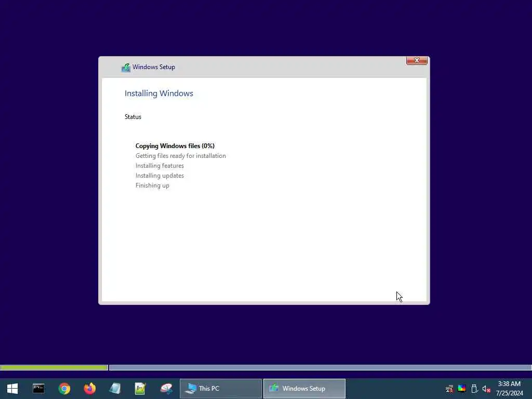Close the Windows Setup dialog
This screenshot has width=532, height=399.
[417, 60]
